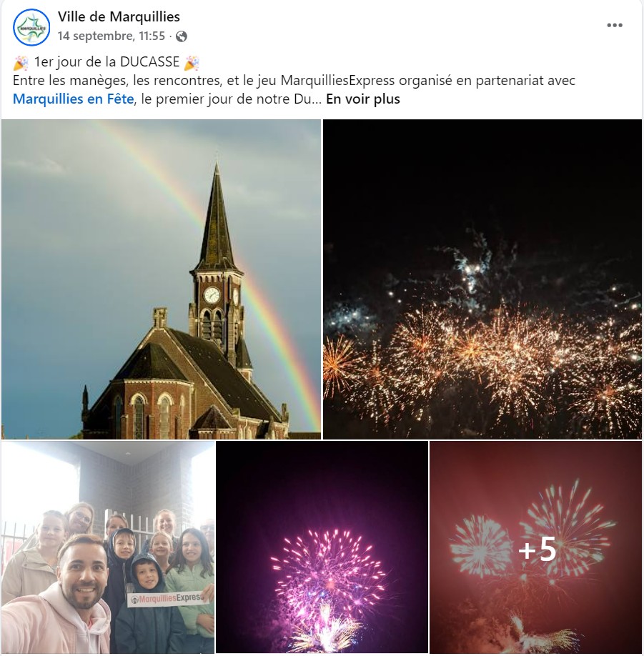Click the "1er jour de la DUCASSE" headline text
The width and height of the screenshot is (644, 656).
106,62
